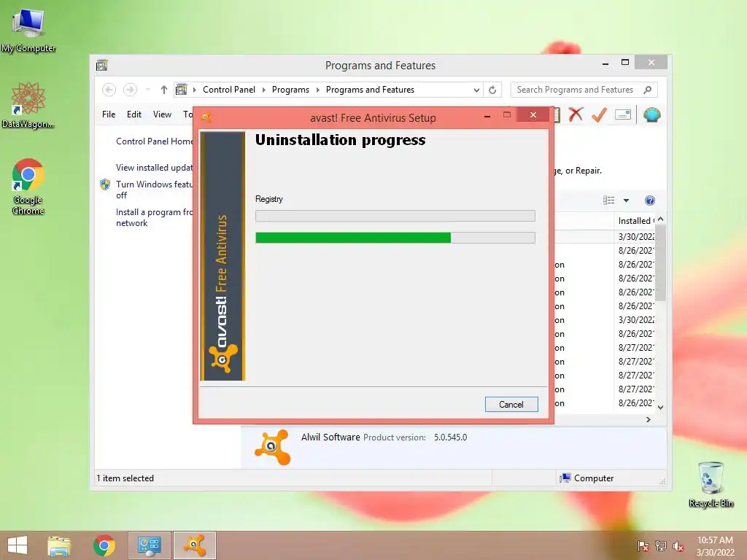Click the blue shell toolbar icon
Viewport: 747px width, 560px height.
pyautogui.click(x=651, y=114)
